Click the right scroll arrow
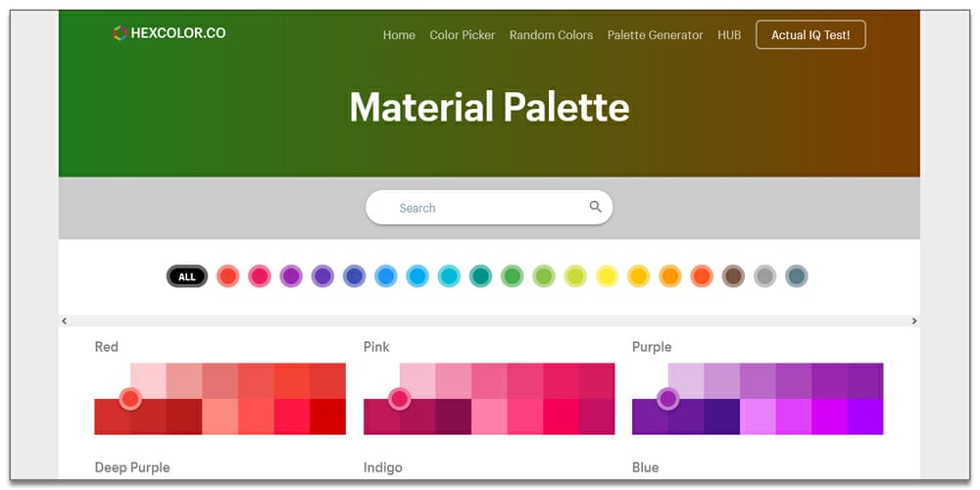980x490 pixels. click(x=913, y=320)
